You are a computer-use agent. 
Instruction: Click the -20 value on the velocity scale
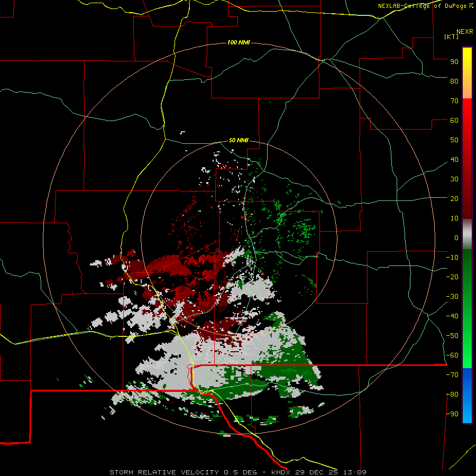[452, 277]
